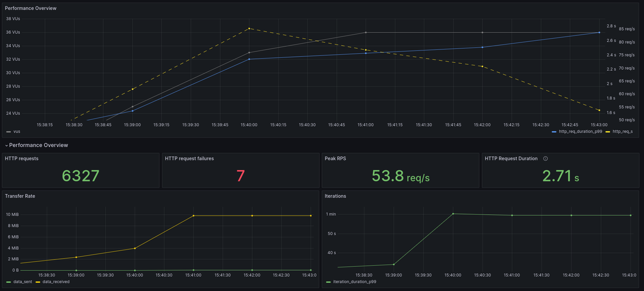
Task: Open the Peak RPS panel title menu
Action: pyautogui.click(x=336, y=158)
